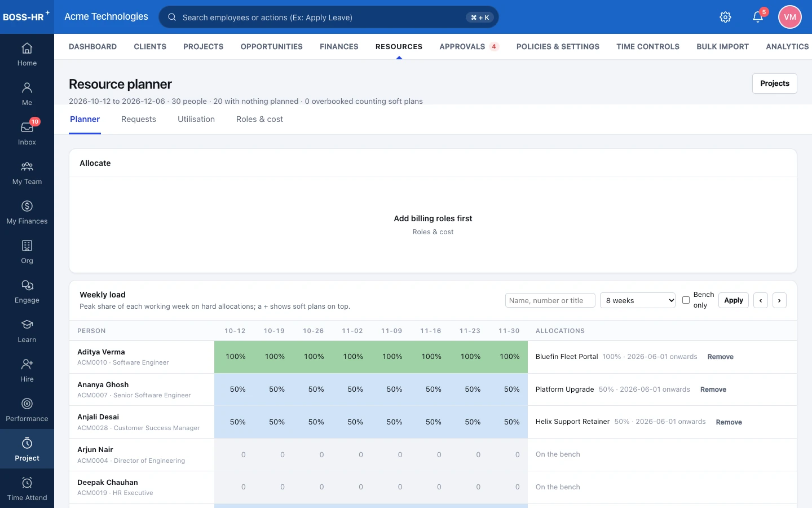Viewport: 812px width, 508px height.
Task: Open the PROJECTS menu item
Action: point(204,47)
